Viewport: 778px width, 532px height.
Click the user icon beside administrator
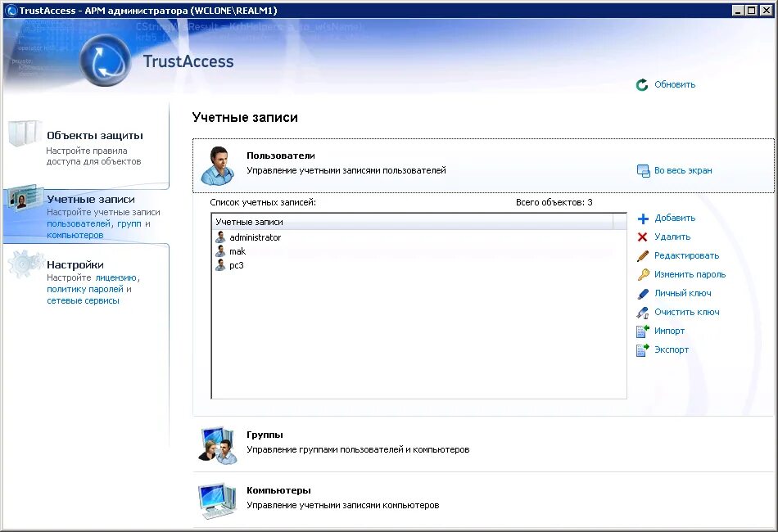[220, 237]
